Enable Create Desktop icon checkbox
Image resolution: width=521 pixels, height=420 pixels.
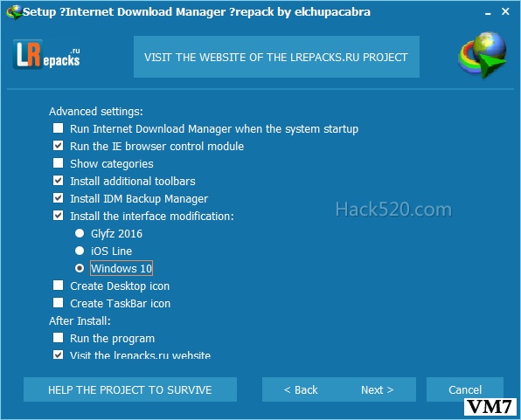(x=59, y=286)
